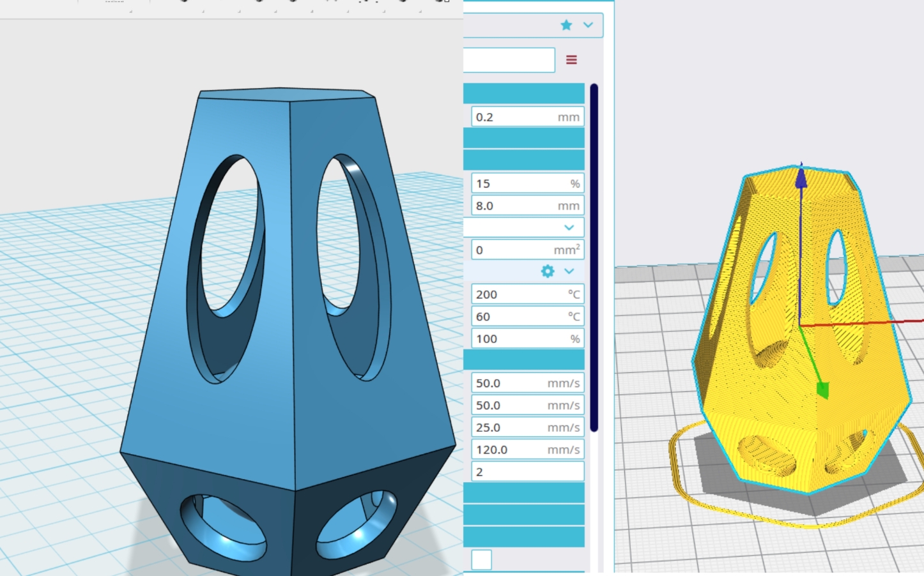Click the gear icon in settings panel

click(548, 271)
